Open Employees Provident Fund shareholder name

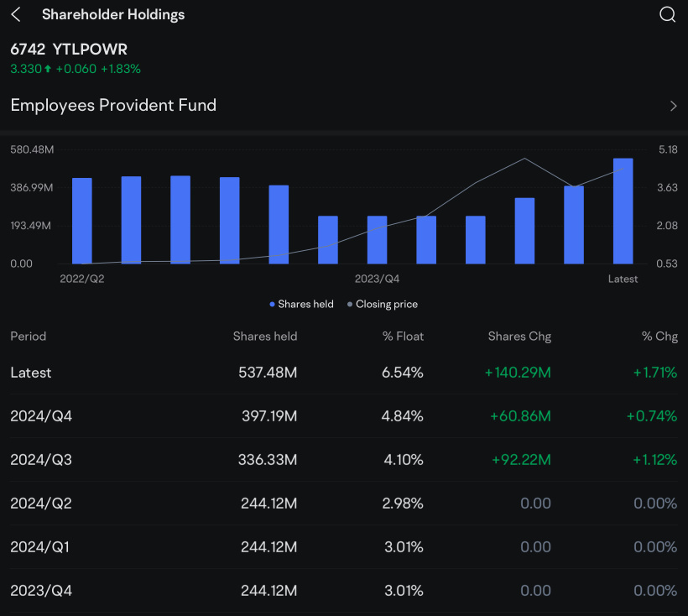(113, 105)
